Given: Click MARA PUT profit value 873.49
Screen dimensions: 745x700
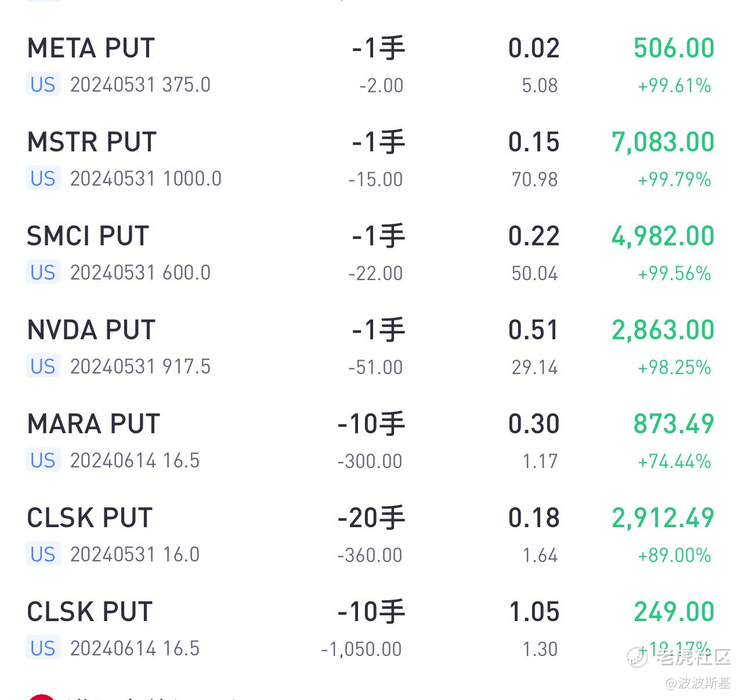Looking at the screenshot, I should pyautogui.click(x=674, y=424).
